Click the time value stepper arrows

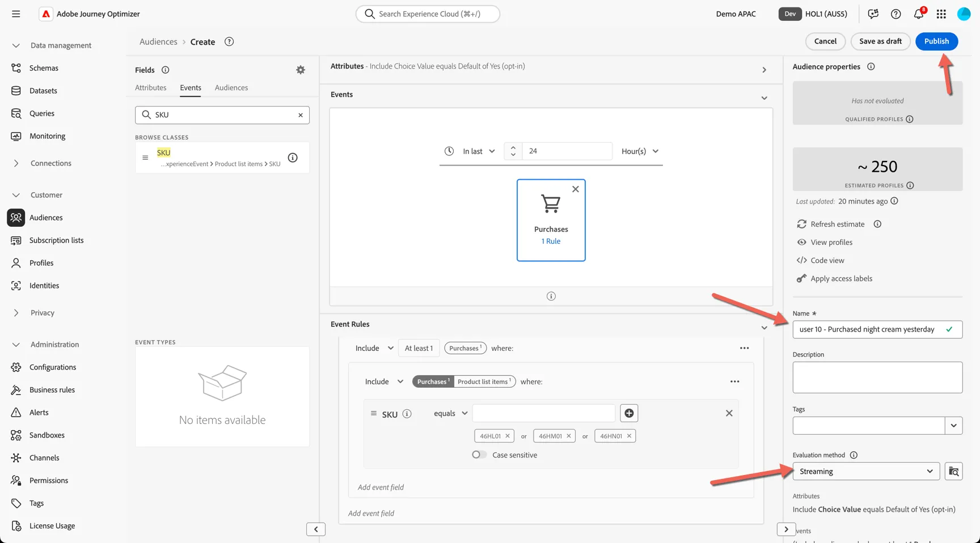pos(513,151)
